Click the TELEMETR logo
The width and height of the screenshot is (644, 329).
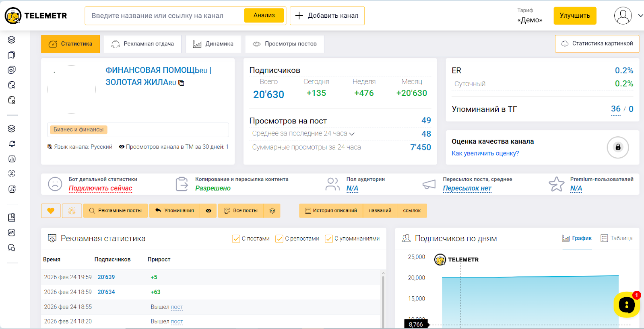[x=36, y=16]
